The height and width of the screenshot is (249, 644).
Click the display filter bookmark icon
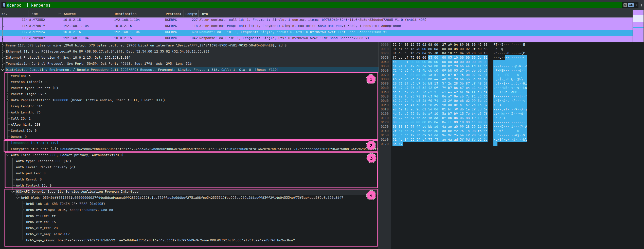[x=4, y=5]
